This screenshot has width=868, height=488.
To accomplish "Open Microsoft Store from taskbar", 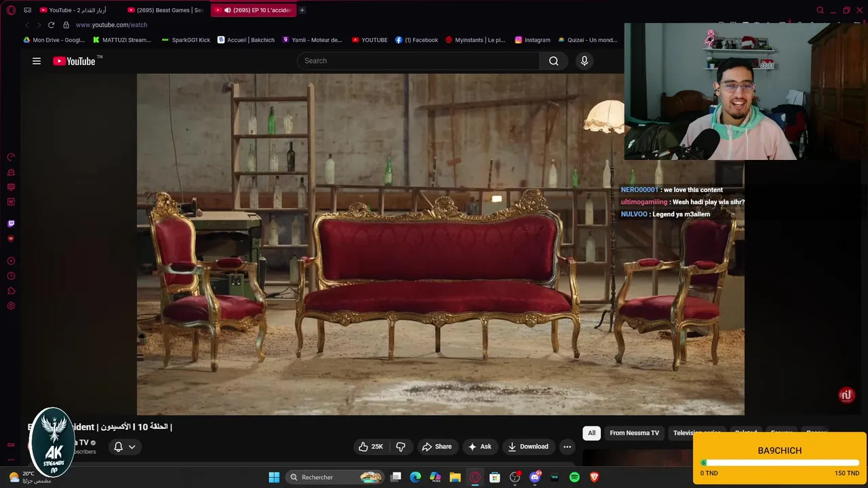I will click(495, 477).
